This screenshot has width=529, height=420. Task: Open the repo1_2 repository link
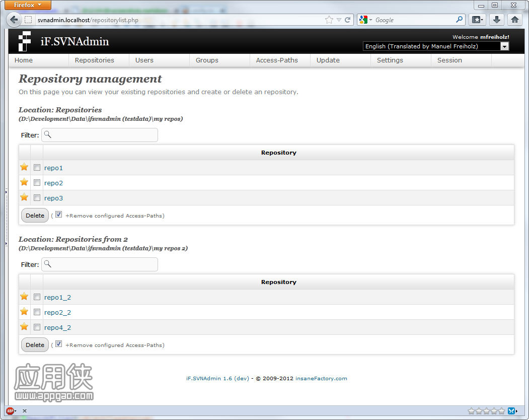pos(57,298)
